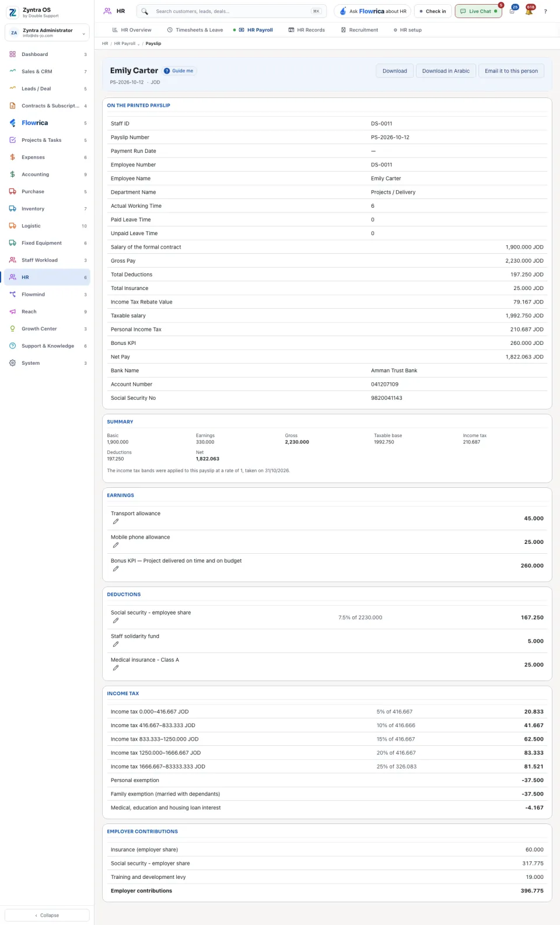Image resolution: width=560 pixels, height=925 pixels.
Task: Edit Bonus KPI earning pencil icon
Action: (116, 568)
